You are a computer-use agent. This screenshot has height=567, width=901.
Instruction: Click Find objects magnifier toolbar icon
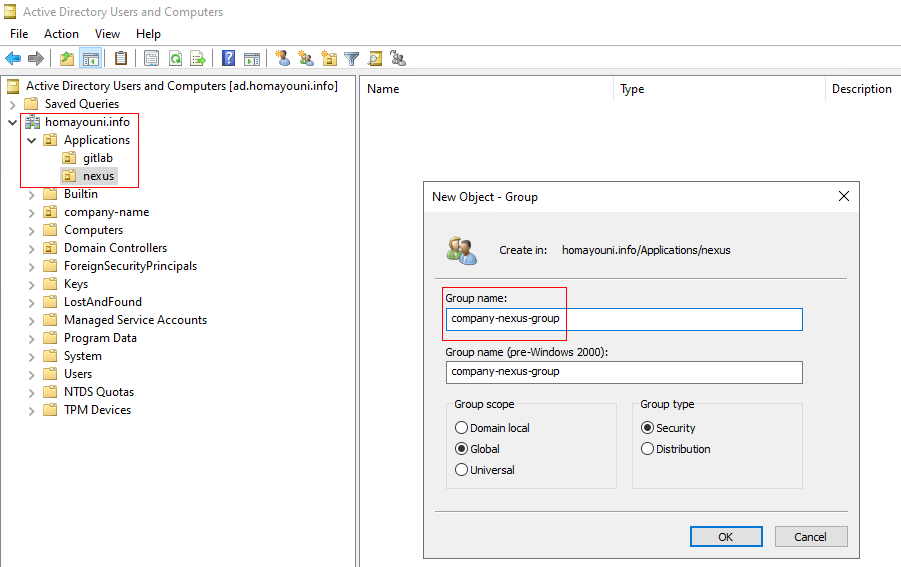[x=375, y=58]
